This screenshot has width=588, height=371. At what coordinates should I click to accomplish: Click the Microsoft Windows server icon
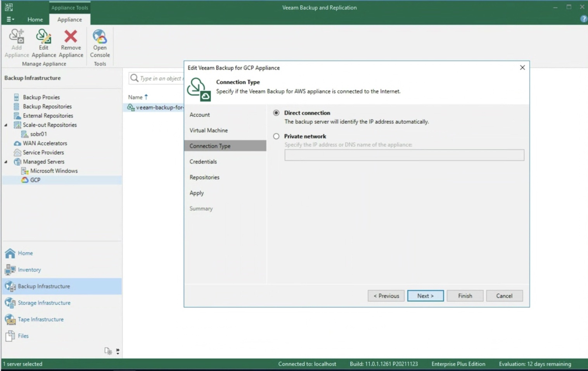click(25, 171)
